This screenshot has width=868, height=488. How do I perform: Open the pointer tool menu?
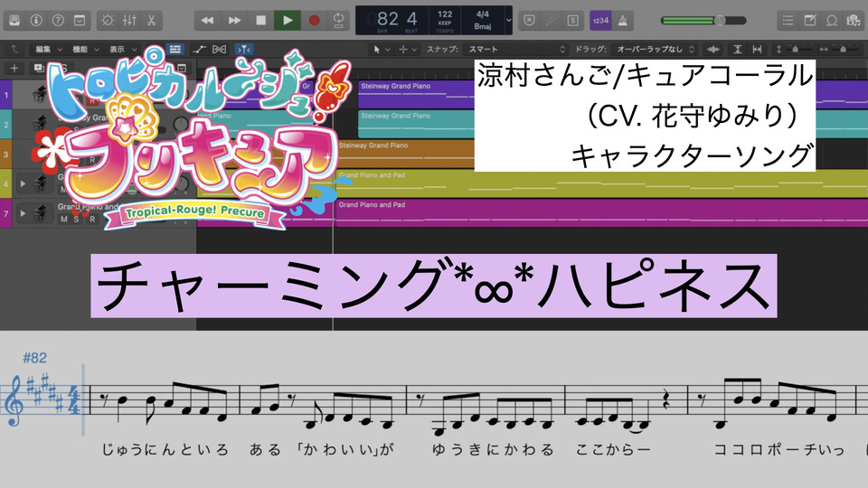coord(381,49)
